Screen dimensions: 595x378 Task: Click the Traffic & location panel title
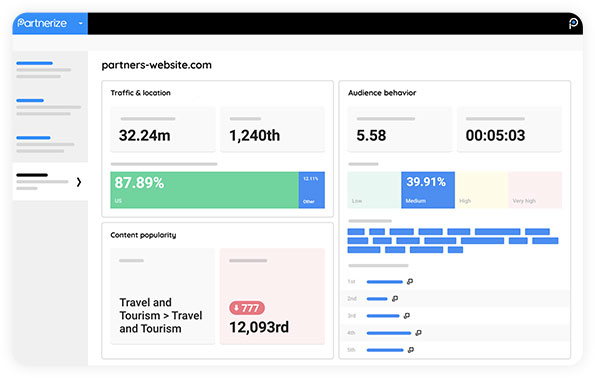pyautogui.click(x=140, y=93)
